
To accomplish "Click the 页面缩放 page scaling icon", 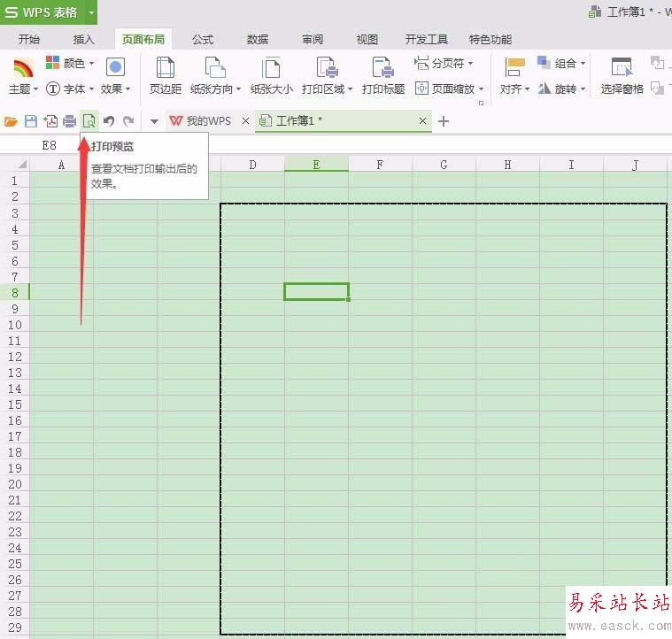I will (x=421, y=89).
